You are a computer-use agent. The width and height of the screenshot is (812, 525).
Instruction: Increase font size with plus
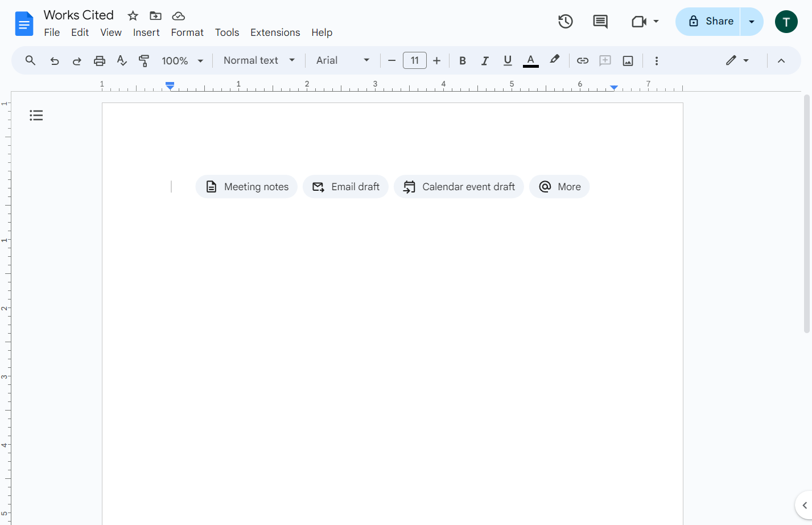(437, 61)
